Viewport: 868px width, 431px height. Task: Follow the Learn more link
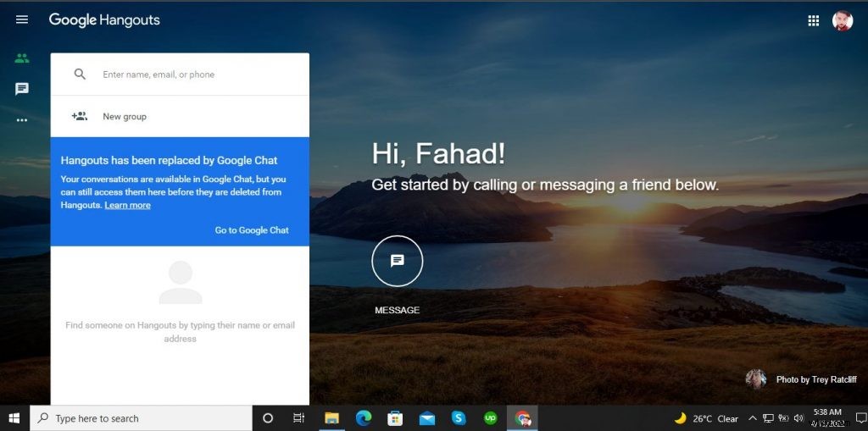[x=127, y=206]
